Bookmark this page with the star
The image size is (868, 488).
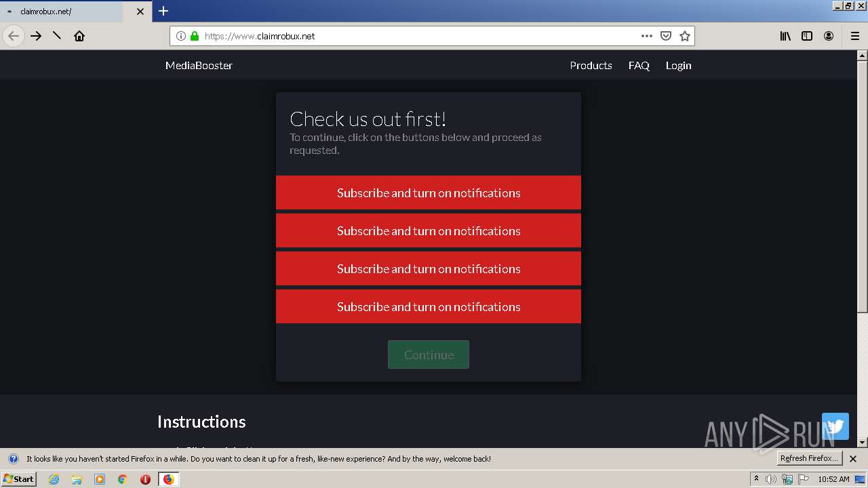pyautogui.click(x=685, y=36)
